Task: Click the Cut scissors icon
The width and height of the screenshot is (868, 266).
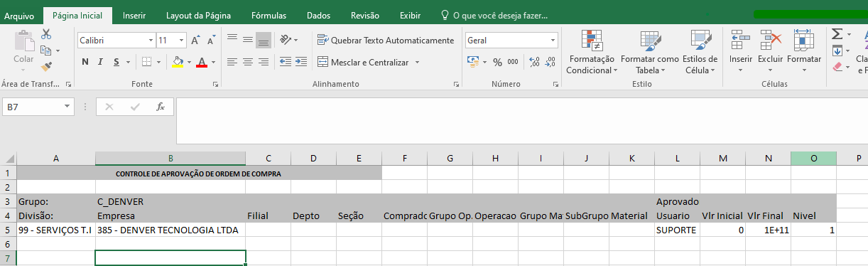Action: point(46,33)
